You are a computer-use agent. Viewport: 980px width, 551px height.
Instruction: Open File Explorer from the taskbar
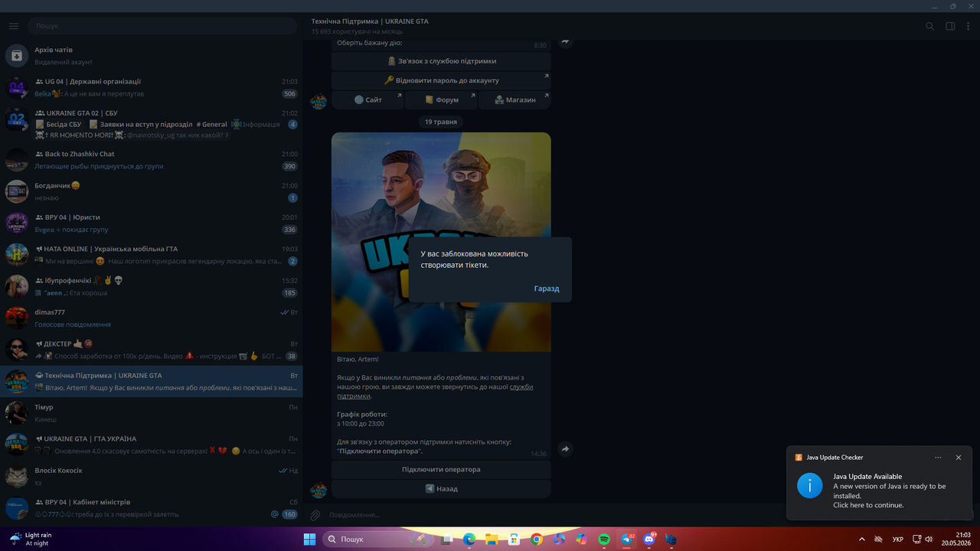[492, 540]
